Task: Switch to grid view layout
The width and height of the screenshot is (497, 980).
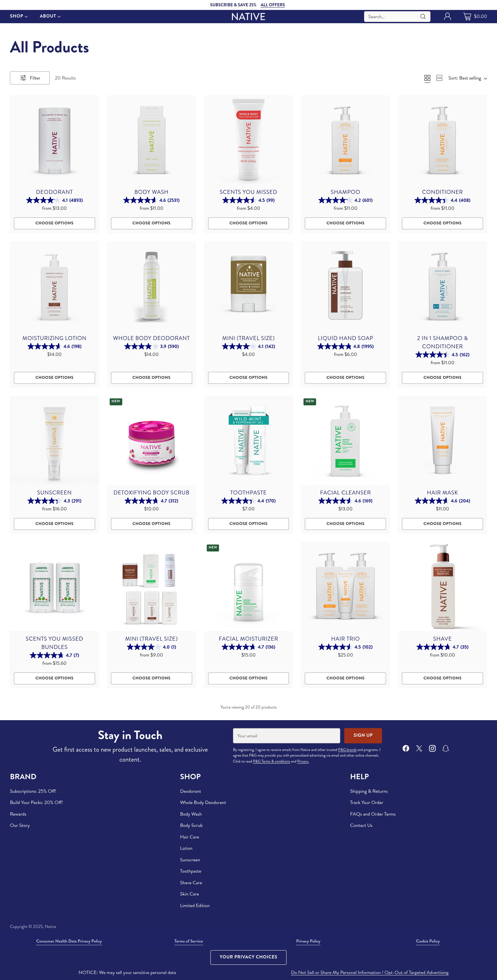Action: tap(427, 78)
